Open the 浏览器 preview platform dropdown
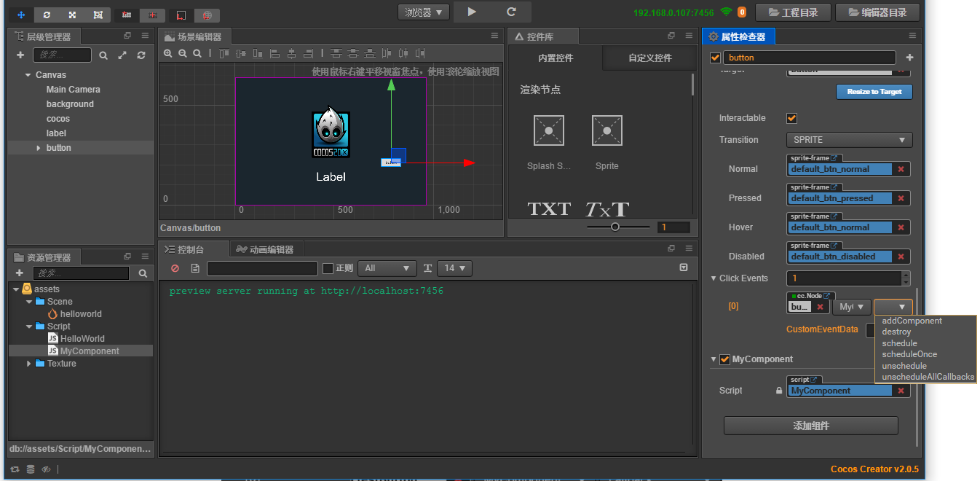980x481 pixels. pyautogui.click(x=423, y=12)
